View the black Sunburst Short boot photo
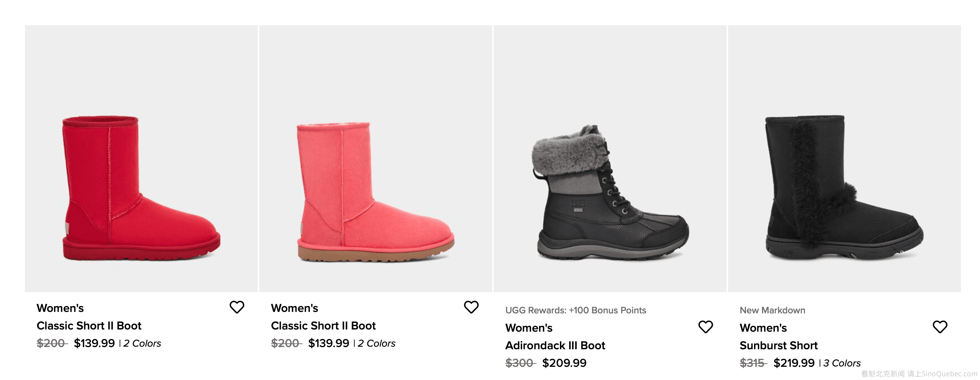The image size is (980, 380). (x=844, y=189)
